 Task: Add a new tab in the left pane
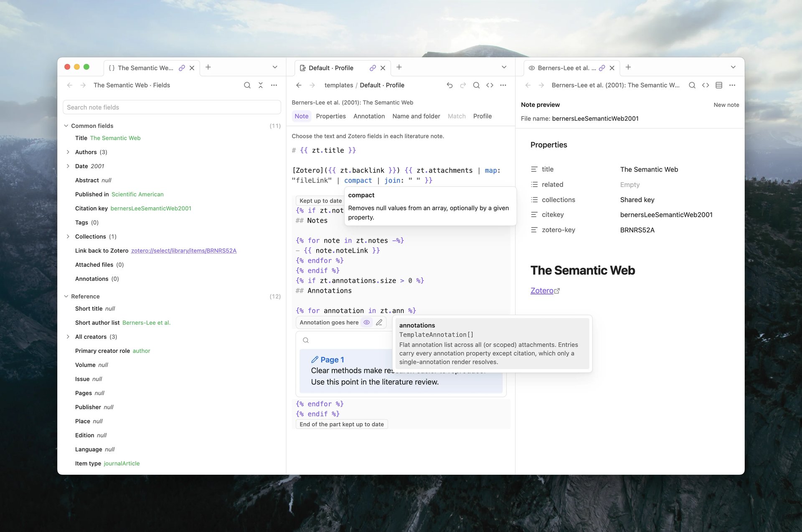(x=208, y=67)
